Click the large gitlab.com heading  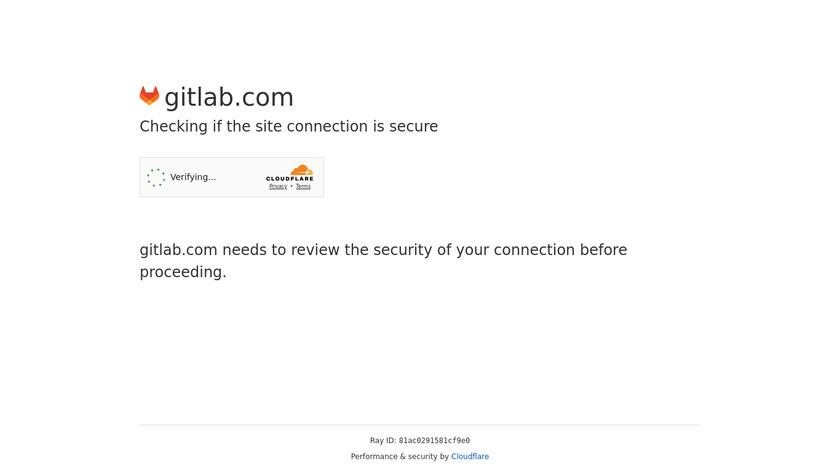coord(229,97)
